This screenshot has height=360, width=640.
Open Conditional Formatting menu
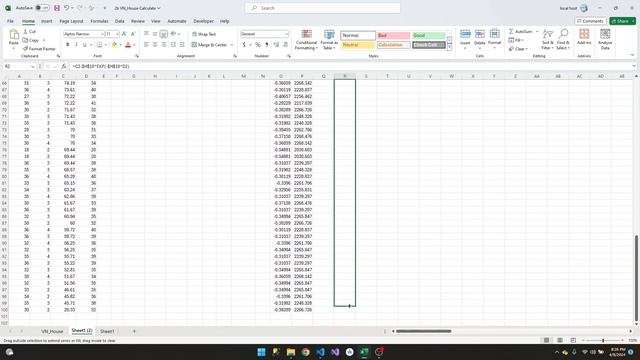(306, 40)
